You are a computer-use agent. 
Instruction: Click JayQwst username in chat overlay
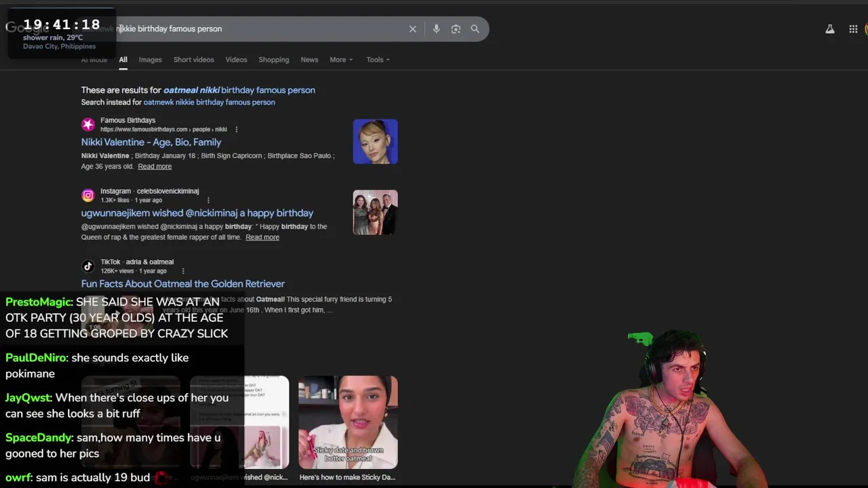click(x=28, y=398)
